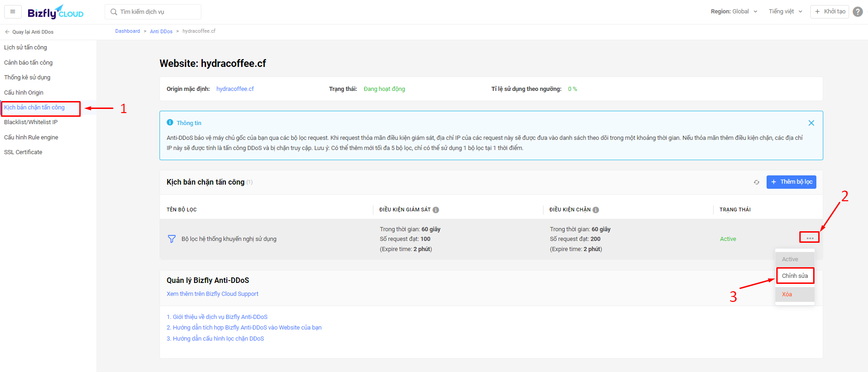Viewport: 868px width, 372px height.
Task: Open SSL Certificate in sidebar
Action: (23, 152)
